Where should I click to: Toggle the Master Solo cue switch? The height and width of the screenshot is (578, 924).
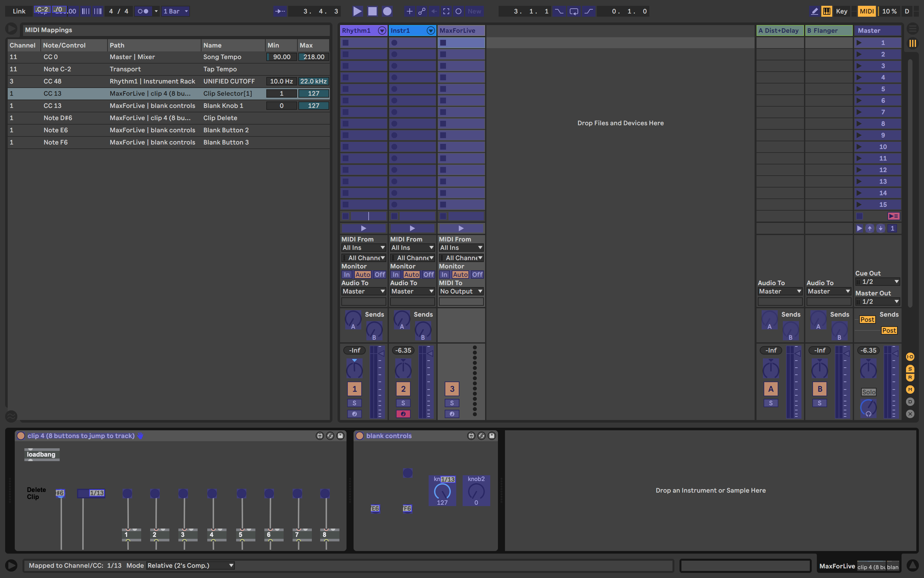pyautogui.click(x=868, y=392)
